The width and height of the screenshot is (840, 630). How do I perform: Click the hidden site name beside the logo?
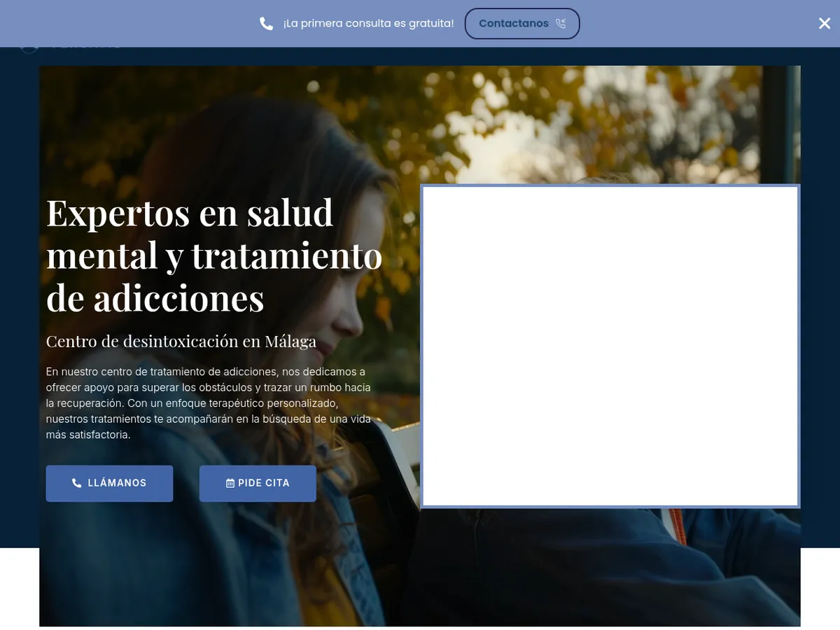coord(85,49)
